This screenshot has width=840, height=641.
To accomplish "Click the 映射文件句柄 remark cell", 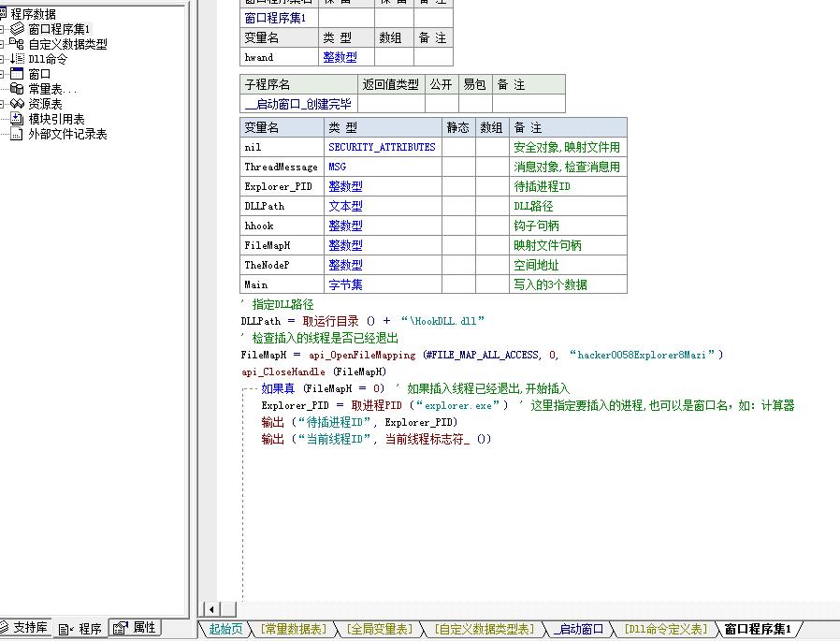I will (x=568, y=245).
